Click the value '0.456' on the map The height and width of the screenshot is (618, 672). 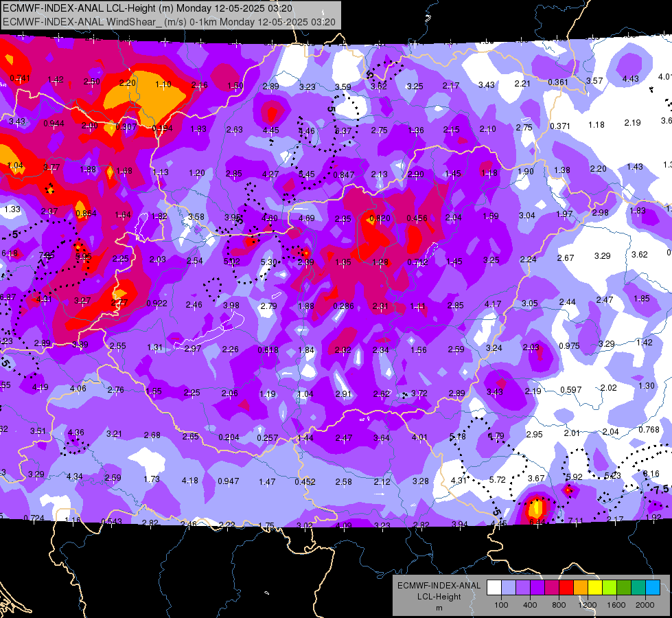417,218
